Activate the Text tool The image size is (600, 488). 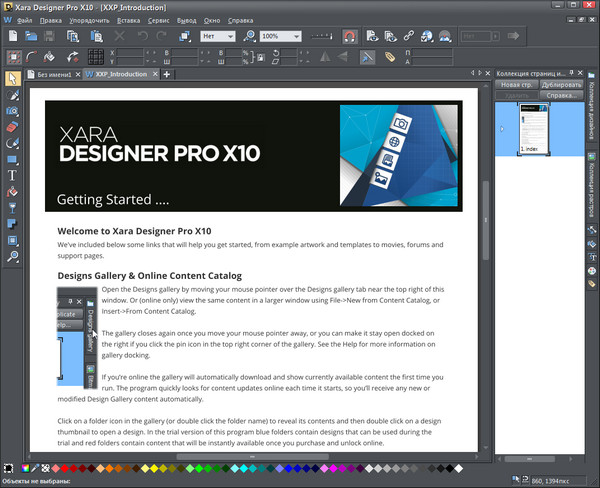click(12, 176)
